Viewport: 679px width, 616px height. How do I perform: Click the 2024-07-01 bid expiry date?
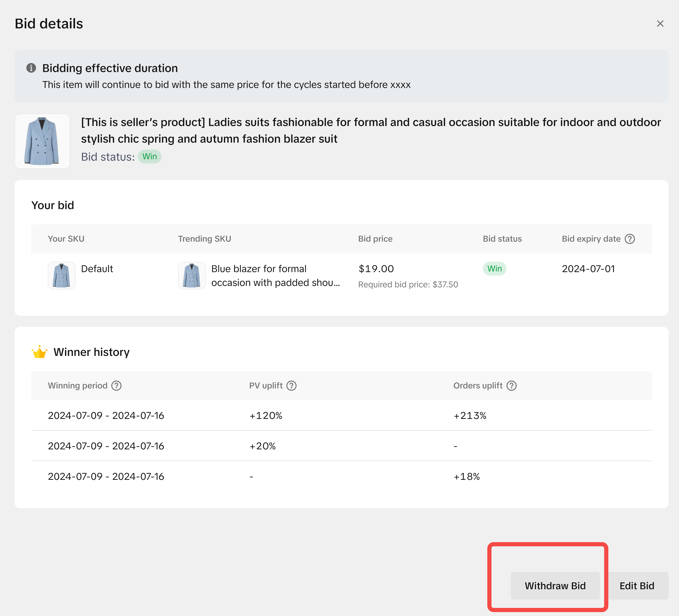(x=588, y=269)
